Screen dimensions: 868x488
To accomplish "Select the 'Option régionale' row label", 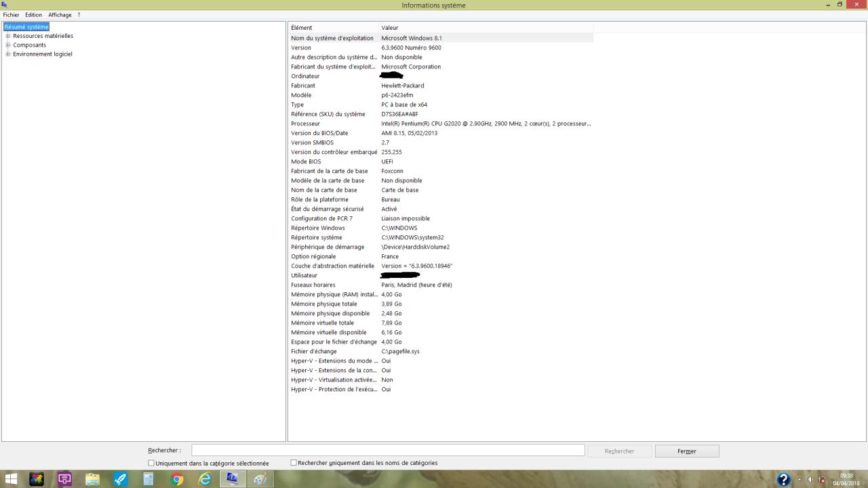I will click(313, 256).
